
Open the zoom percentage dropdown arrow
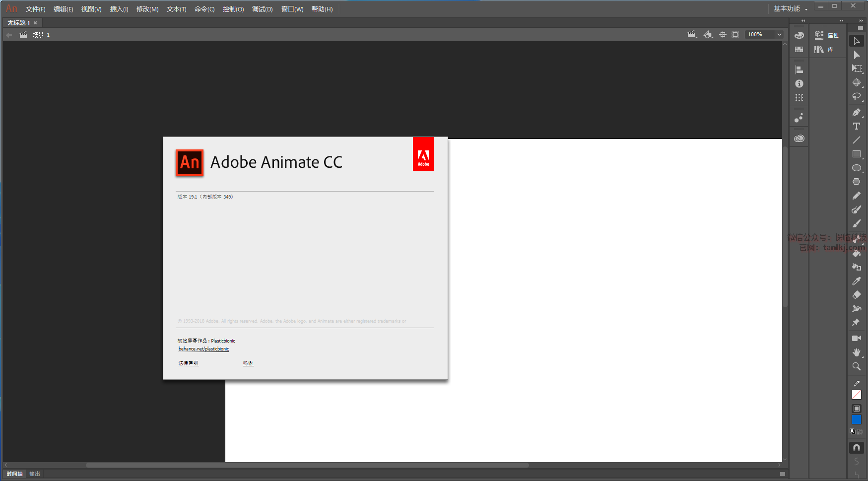pyautogui.click(x=779, y=35)
